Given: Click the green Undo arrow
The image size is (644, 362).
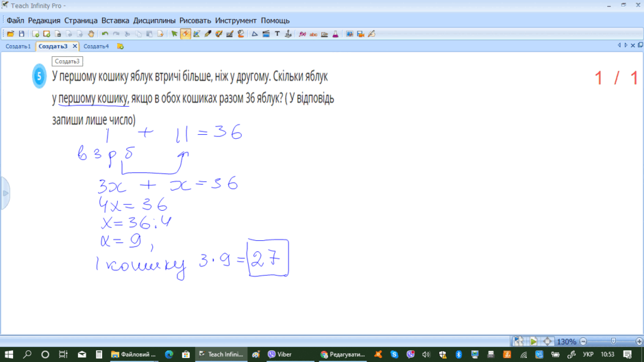Looking at the screenshot, I should [x=105, y=34].
